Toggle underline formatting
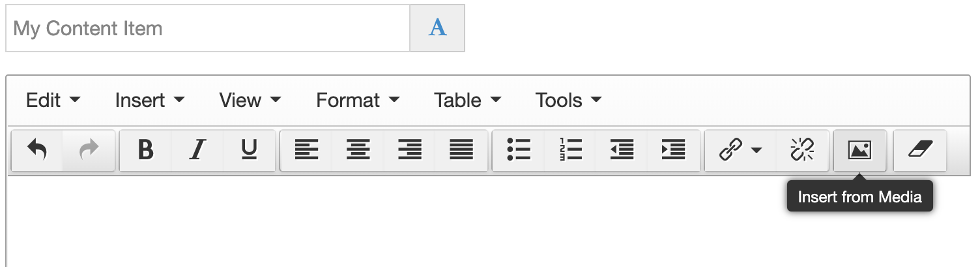Image resolution: width=980 pixels, height=267 pixels. (x=249, y=151)
